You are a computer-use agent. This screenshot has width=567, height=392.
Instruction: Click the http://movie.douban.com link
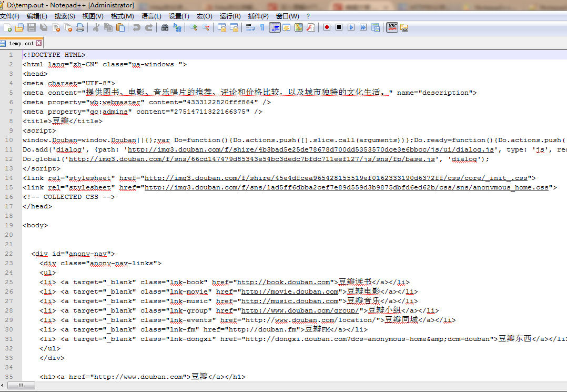(290, 292)
